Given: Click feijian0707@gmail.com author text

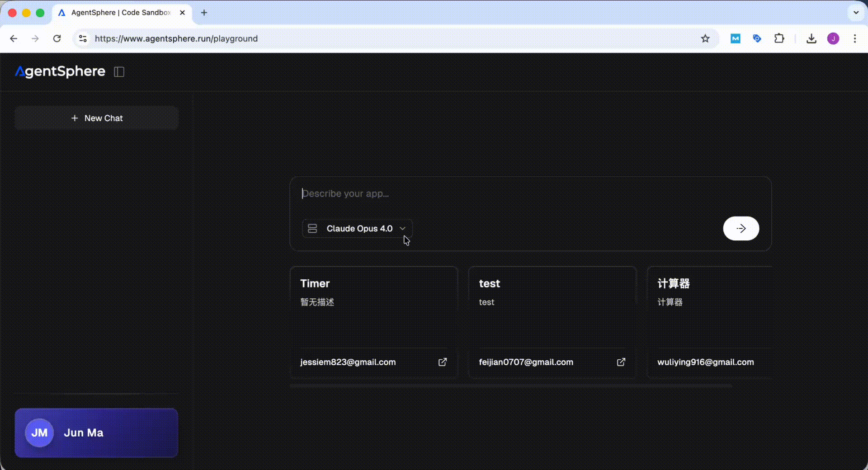Looking at the screenshot, I should 526,362.
